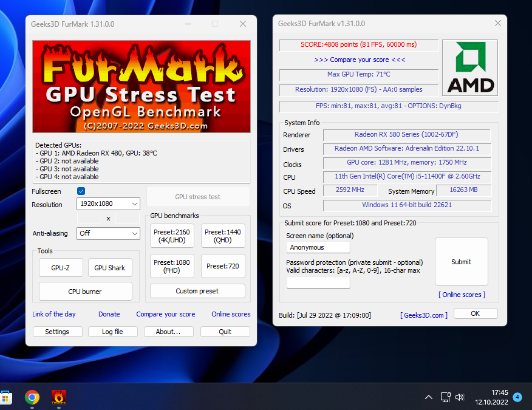
Task: Open the notification count badge
Action: (517, 397)
